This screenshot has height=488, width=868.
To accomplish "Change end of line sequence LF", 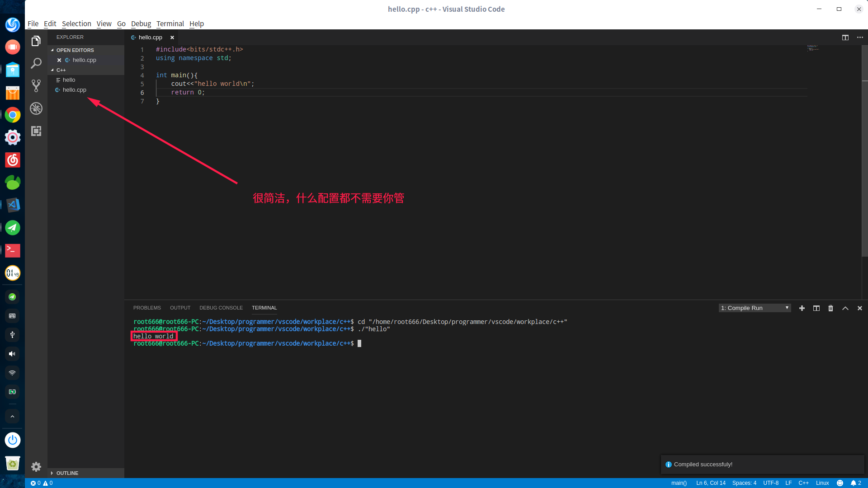I will (x=788, y=483).
